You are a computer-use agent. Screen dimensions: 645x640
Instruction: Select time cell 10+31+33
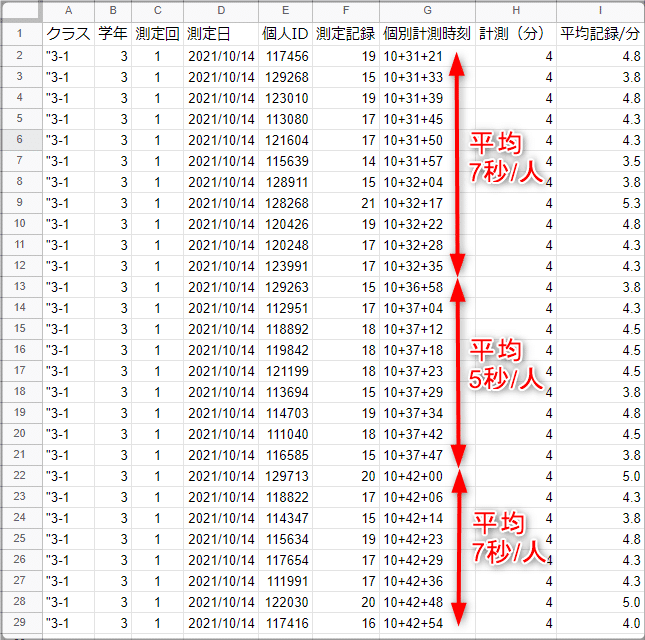[x=427, y=77]
